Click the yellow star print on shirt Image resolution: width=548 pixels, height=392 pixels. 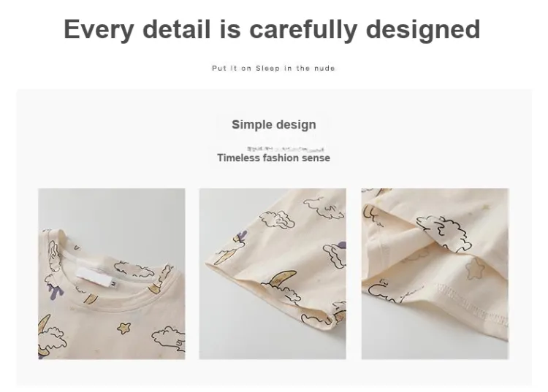pyautogui.click(x=124, y=328)
